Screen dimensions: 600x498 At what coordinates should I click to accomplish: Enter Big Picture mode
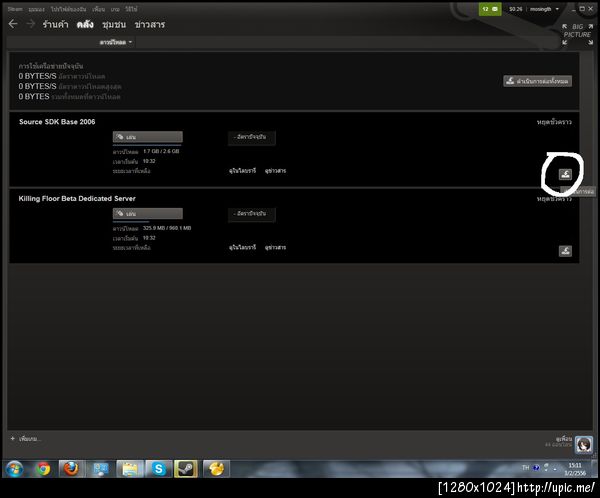click(577, 34)
